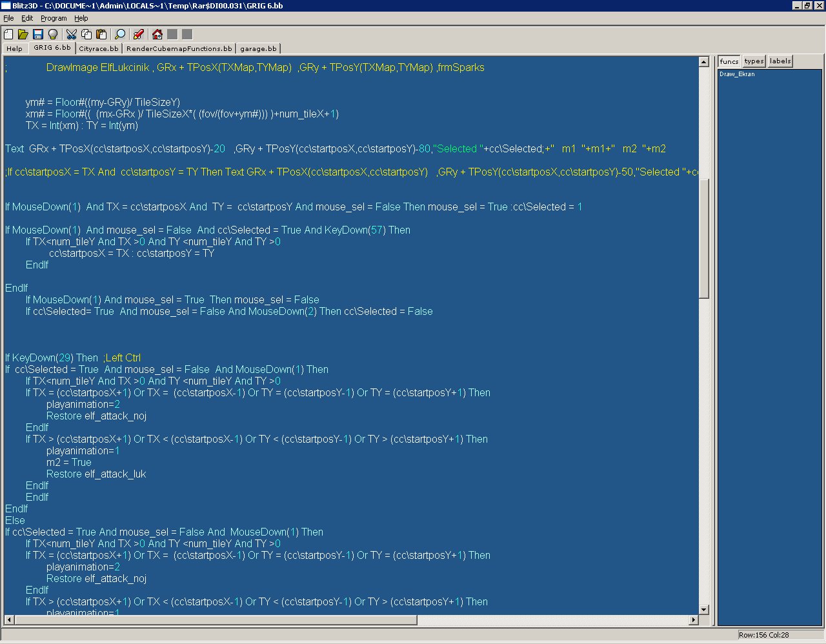The width and height of the screenshot is (826, 644).
Task: Open Find with the magnifying glass icon
Action: point(120,34)
